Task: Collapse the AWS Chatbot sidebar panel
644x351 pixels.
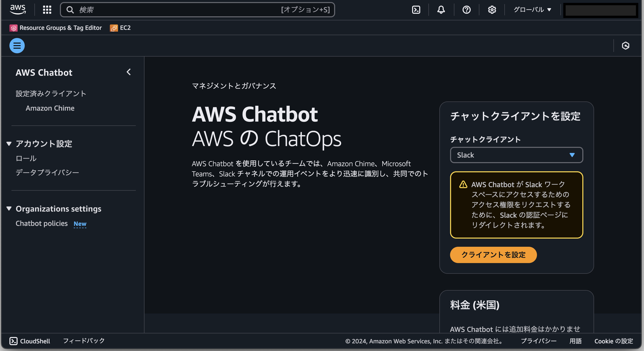Action: (x=129, y=72)
